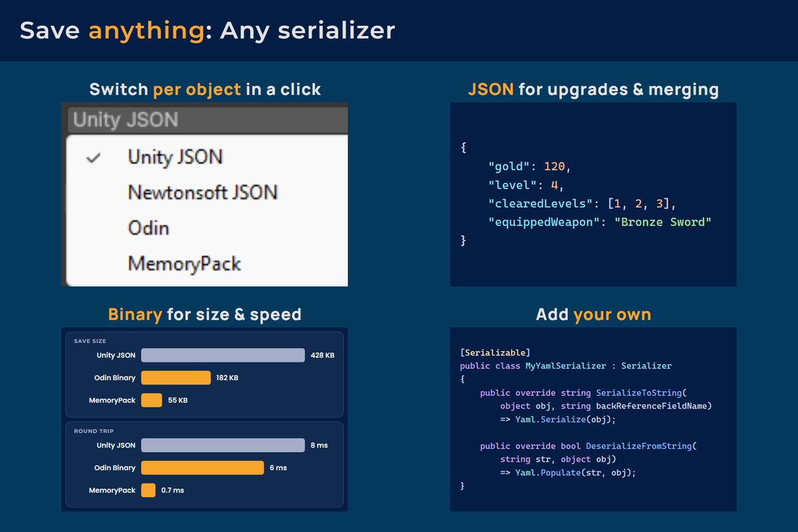This screenshot has width=798, height=532.
Task: Click the DeserializeFromString method name
Action: point(640,446)
